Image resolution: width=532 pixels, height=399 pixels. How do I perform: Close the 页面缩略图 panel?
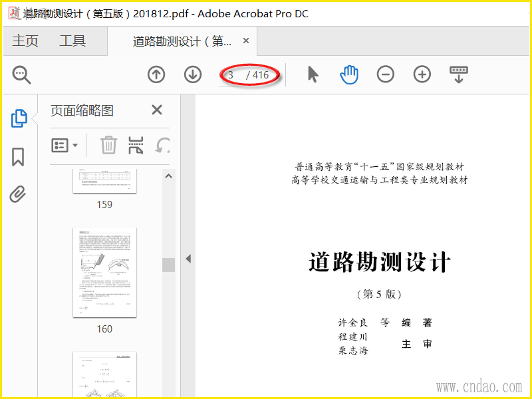pos(157,110)
